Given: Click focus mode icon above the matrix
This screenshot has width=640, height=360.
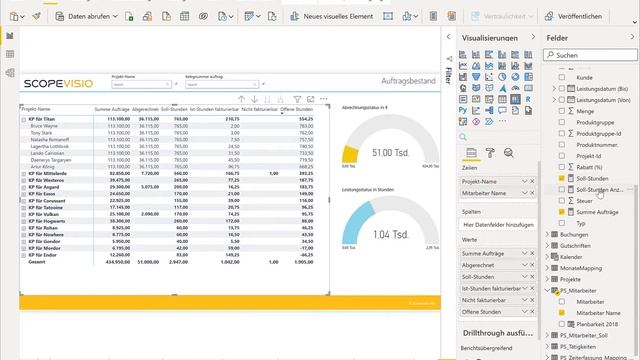Looking at the screenshot, I should coord(311,99).
